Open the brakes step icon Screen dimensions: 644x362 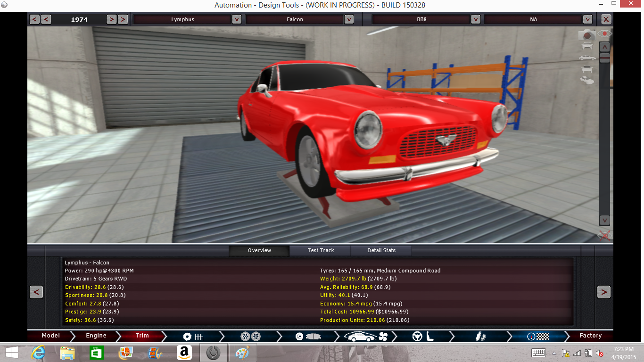(x=307, y=336)
